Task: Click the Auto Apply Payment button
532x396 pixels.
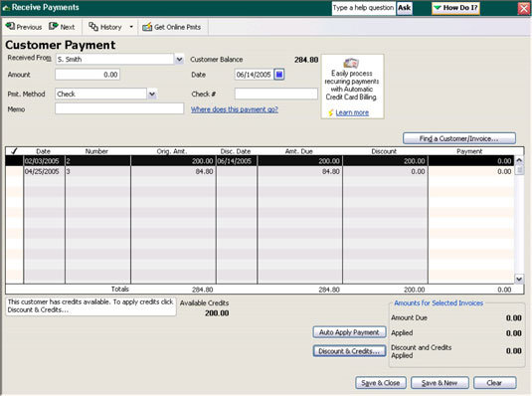Action: 349,332
